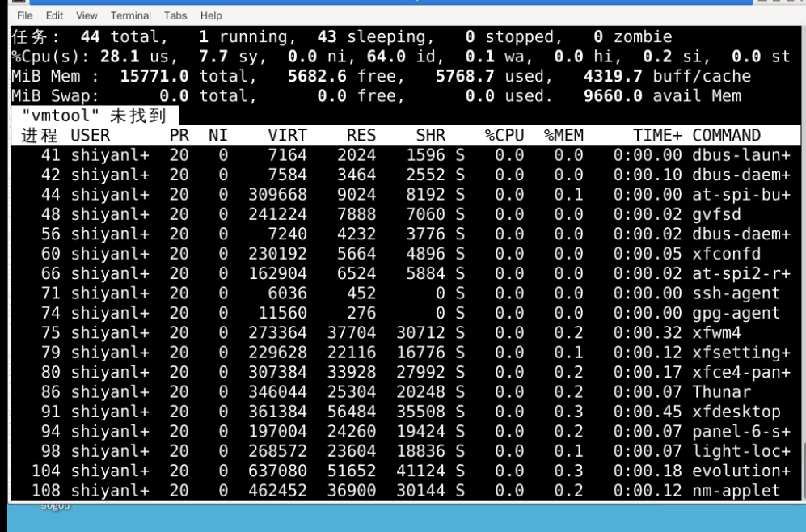Open the Terminal menu
Viewport: 806px width, 532px height.
tap(130, 15)
